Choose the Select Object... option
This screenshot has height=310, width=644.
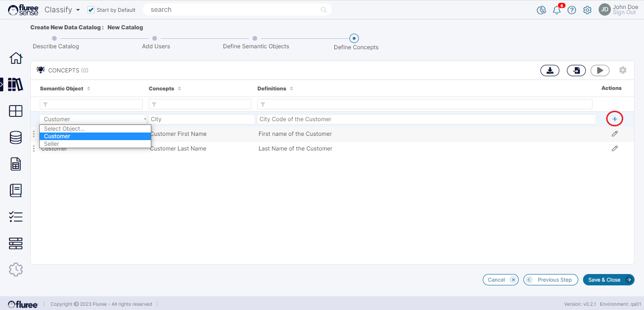click(64, 129)
